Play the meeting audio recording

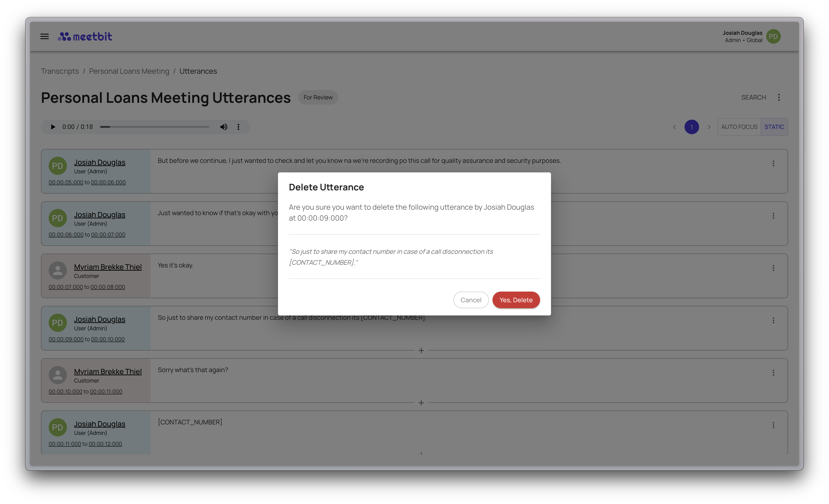tap(53, 127)
